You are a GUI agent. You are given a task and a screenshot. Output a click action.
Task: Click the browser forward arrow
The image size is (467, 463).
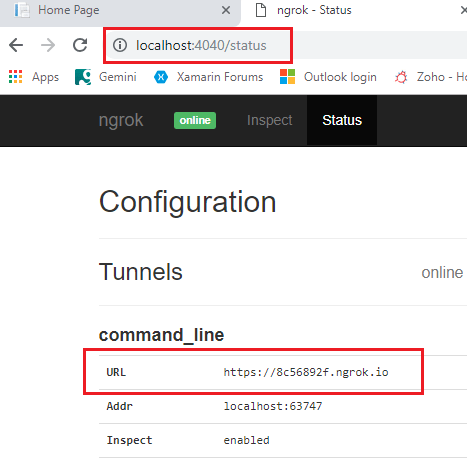point(48,45)
